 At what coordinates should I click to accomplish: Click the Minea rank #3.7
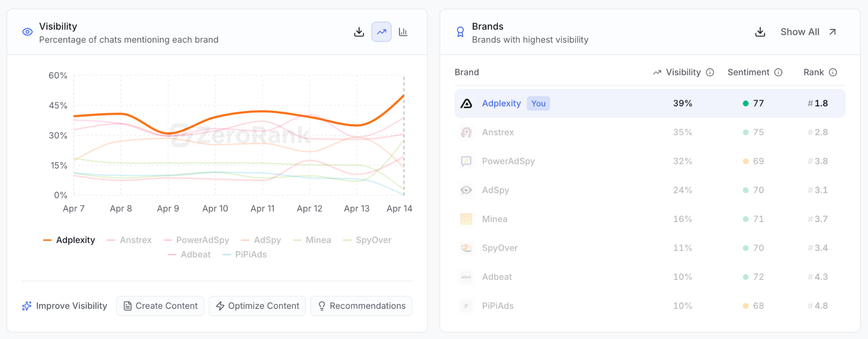coord(818,219)
